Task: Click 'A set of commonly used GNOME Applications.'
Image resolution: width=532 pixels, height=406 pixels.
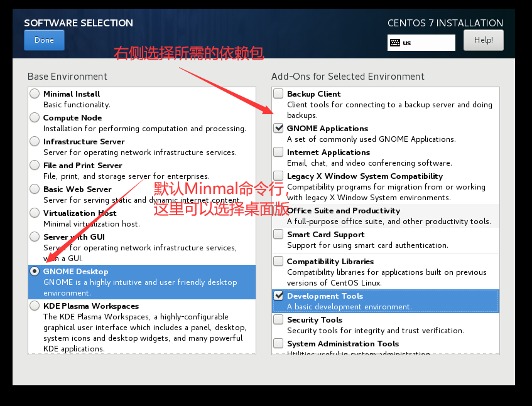Action: [x=371, y=139]
